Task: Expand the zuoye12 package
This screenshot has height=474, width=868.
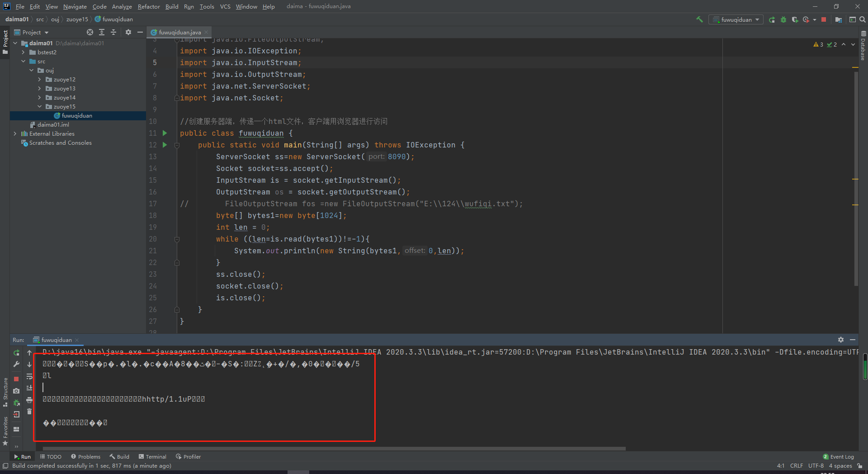Action: click(39, 79)
